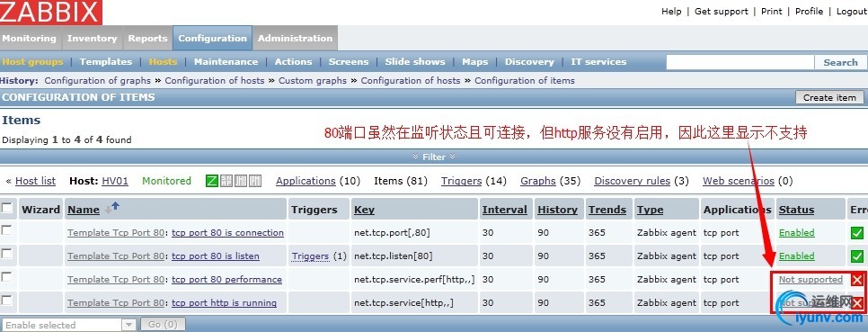Screen dimensions: 868x332
Task: Expand the Filter panel
Action: coord(434,157)
